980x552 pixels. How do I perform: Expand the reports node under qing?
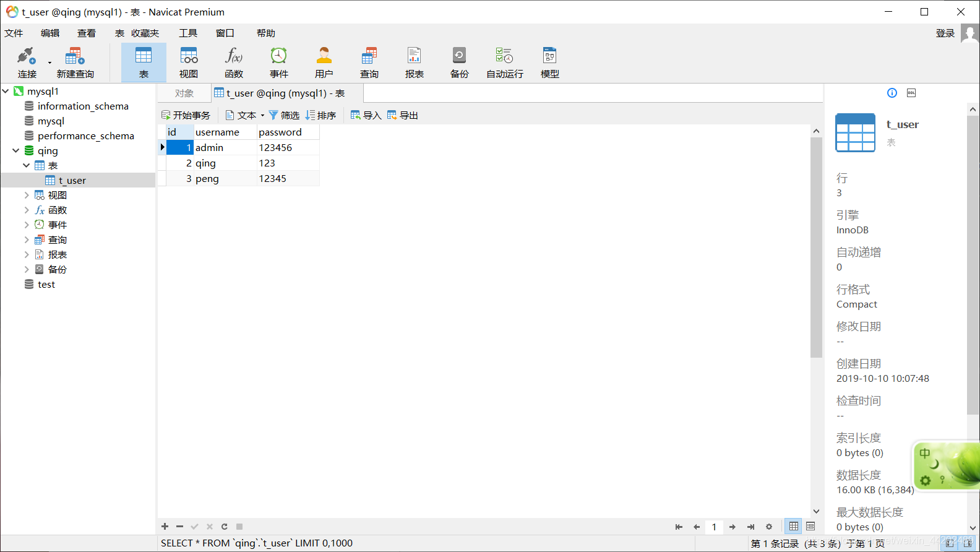click(26, 254)
